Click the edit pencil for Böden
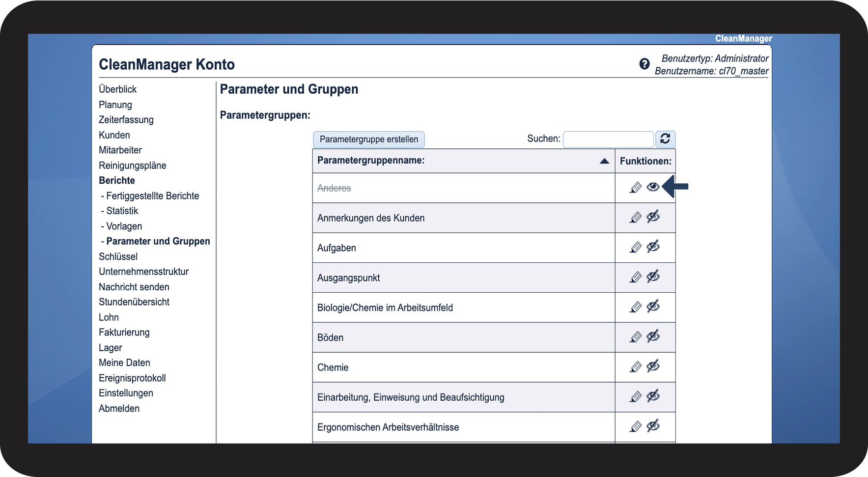 [636, 337]
